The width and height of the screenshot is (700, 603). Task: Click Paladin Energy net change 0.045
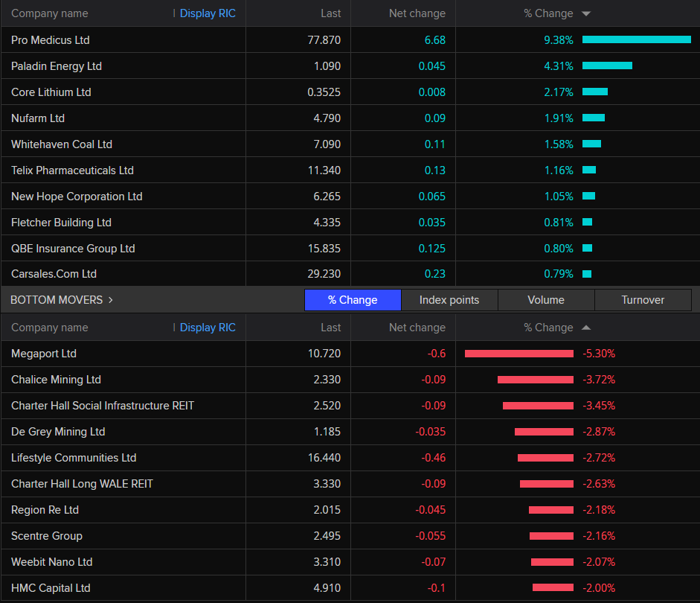coord(431,66)
